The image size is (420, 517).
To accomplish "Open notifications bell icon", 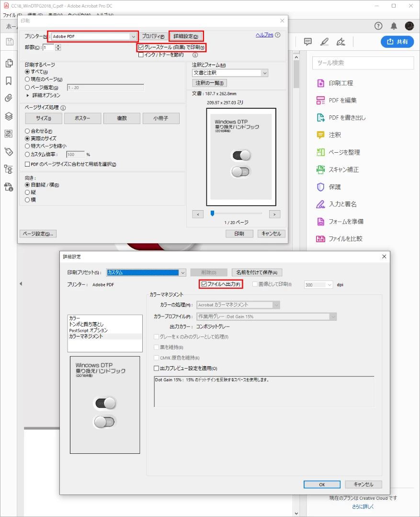I will coord(394,26).
